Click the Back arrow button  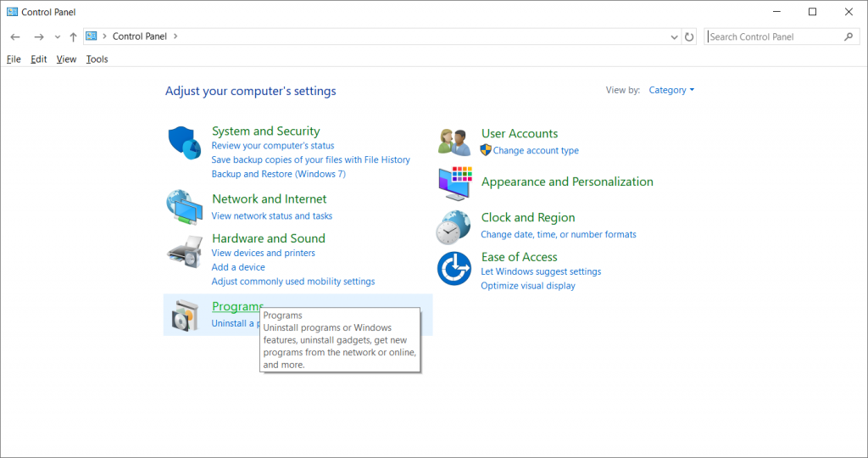[15, 37]
